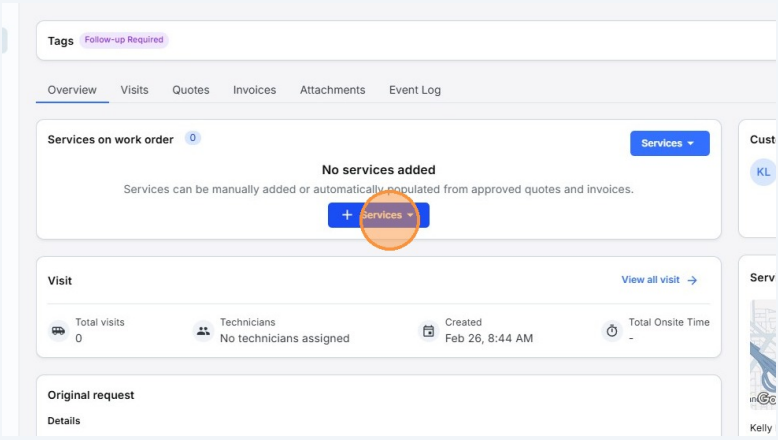
Task: Click the caret arrow on the top-right Services button
Action: pyautogui.click(x=691, y=143)
